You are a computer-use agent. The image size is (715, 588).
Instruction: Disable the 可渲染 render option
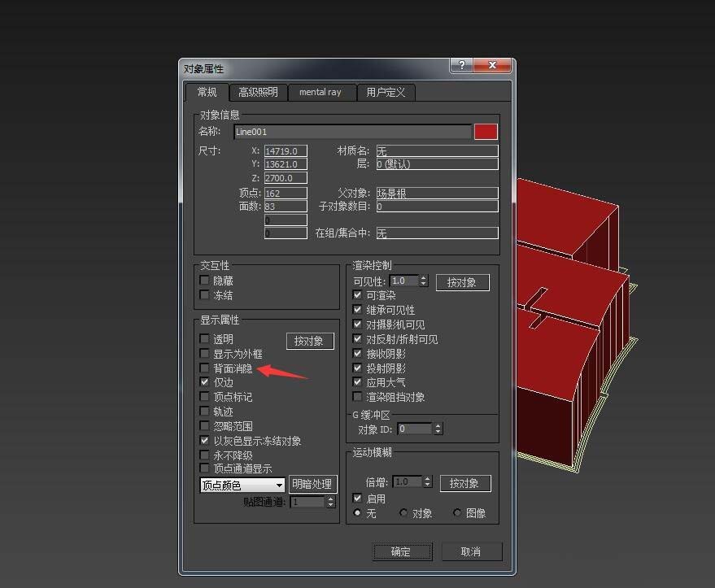pyautogui.click(x=358, y=295)
